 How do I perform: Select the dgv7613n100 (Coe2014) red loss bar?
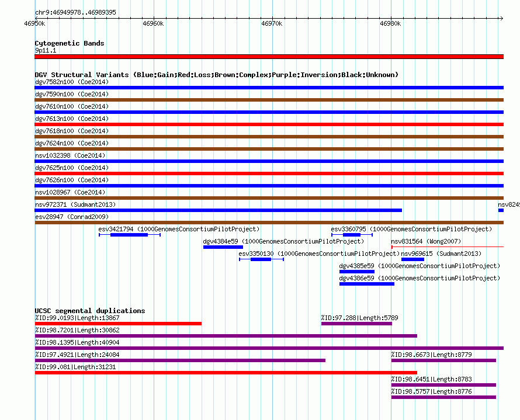click(269, 124)
